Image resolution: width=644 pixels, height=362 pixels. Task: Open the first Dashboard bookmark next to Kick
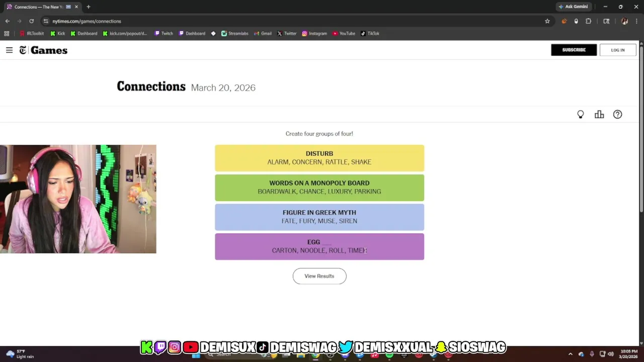[84, 34]
